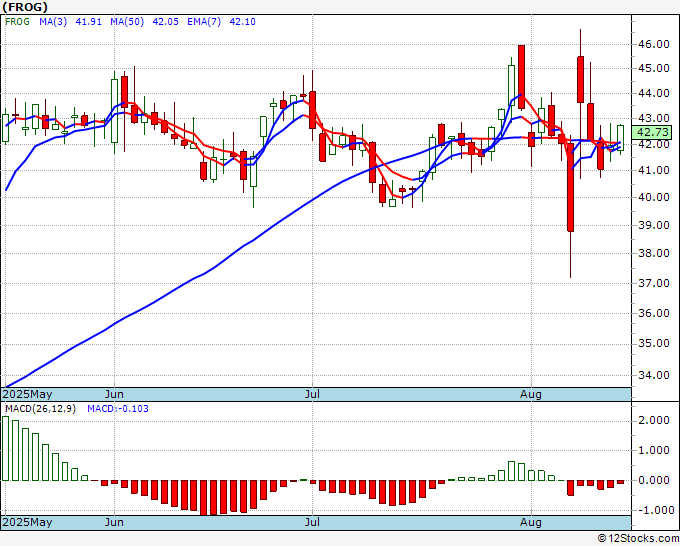This screenshot has width=680, height=546.
Task: Click the MA(50) legend label
Action: click(x=127, y=22)
